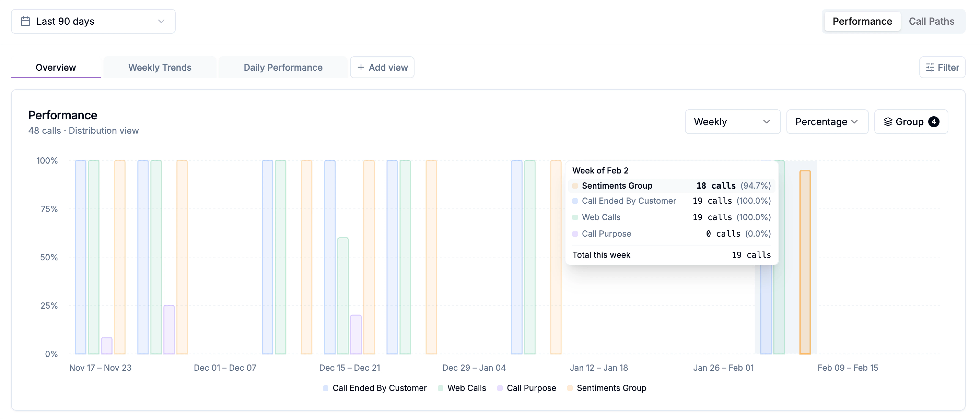The height and width of the screenshot is (419, 980).
Task: Click the highlighted orange Sentiments Group bar
Action: tap(805, 262)
